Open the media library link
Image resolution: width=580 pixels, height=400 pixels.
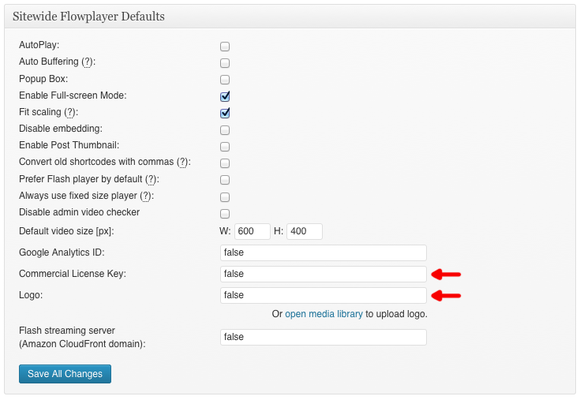[324, 314]
